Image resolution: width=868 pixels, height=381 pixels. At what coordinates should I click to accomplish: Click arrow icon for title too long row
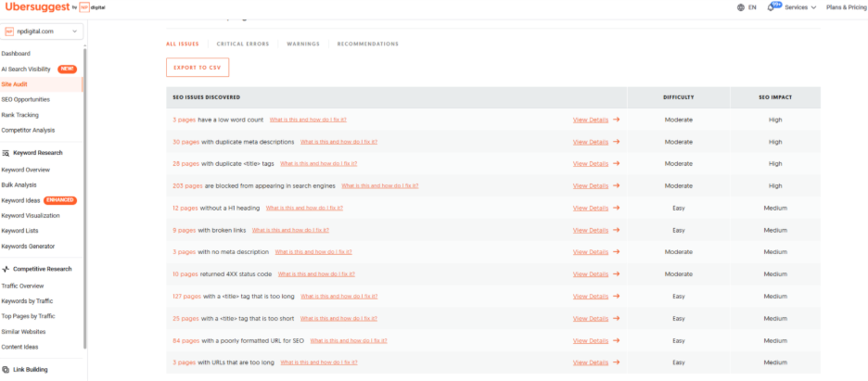tap(616, 297)
